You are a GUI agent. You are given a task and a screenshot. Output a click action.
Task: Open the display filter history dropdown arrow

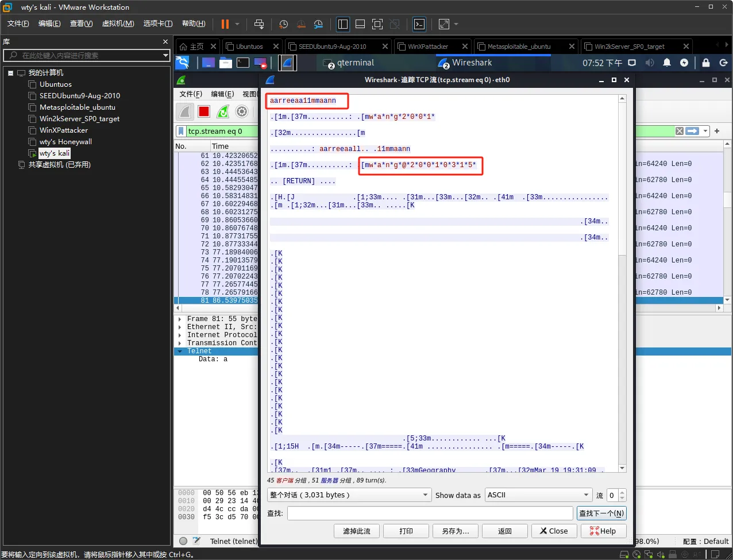click(x=705, y=131)
